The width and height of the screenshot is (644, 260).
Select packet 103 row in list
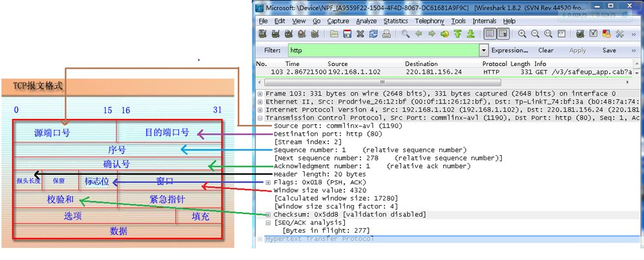[x=444, y=72]
